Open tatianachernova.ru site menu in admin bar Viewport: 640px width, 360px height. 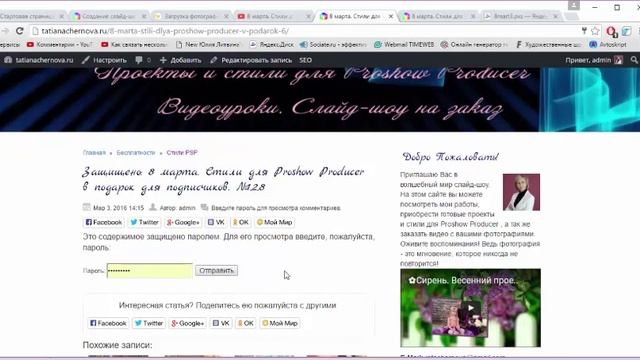point(39,60)
